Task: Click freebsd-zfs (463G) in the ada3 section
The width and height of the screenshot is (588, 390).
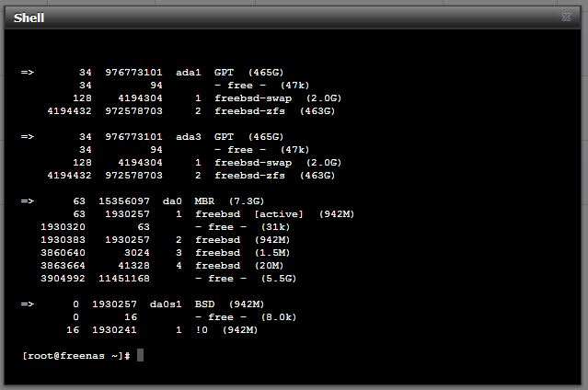Action: coord(274,176)
